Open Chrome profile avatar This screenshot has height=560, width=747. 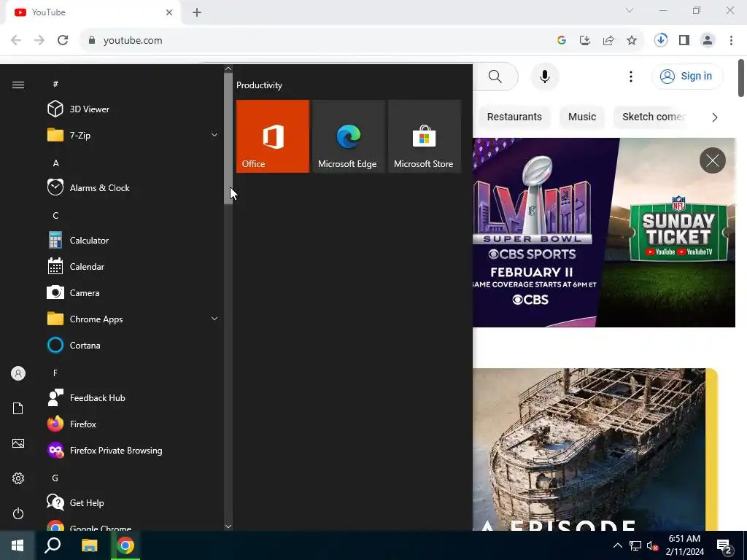pyautogui.click(x=708, y=41)
